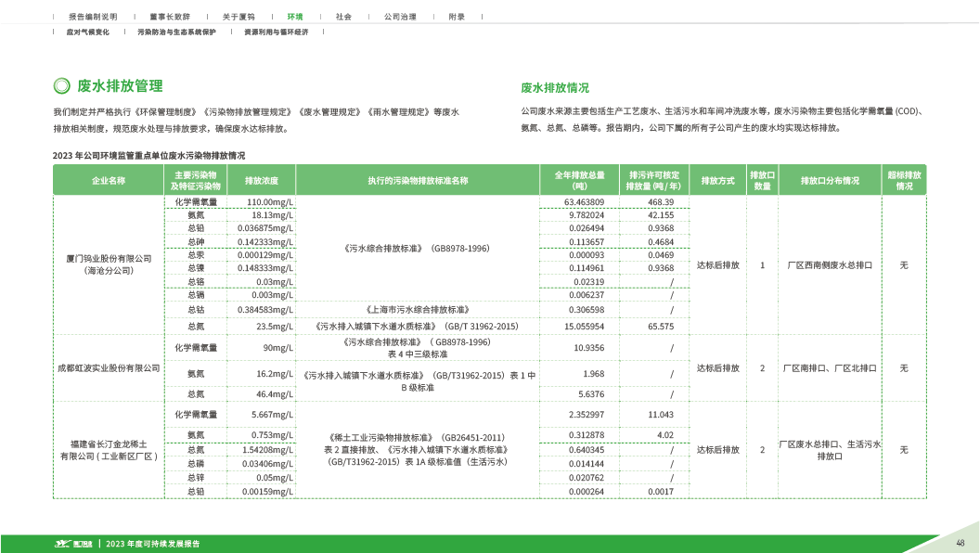Click the company logo in the footer

click(74, 544)
